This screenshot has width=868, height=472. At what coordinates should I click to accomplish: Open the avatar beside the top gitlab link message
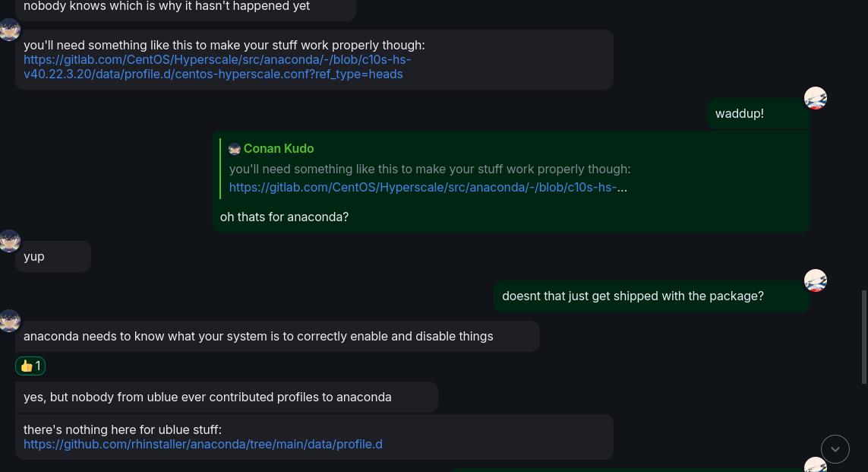[9, 30]
